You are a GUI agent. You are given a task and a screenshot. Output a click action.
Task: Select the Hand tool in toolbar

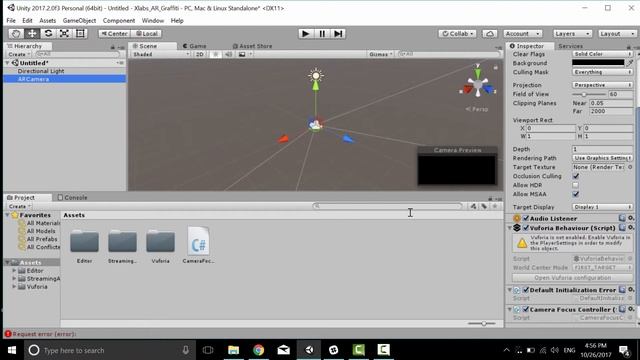[x=16, y=33]
